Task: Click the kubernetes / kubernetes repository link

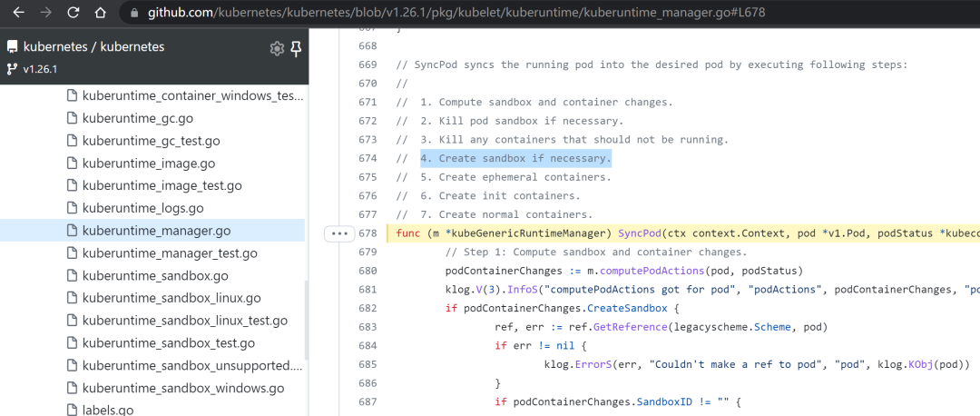Action: pyautogui.click(x=93, y=47)
